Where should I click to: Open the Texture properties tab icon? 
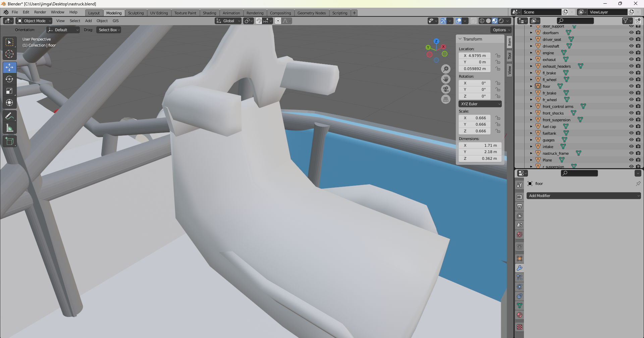(520, 327)
